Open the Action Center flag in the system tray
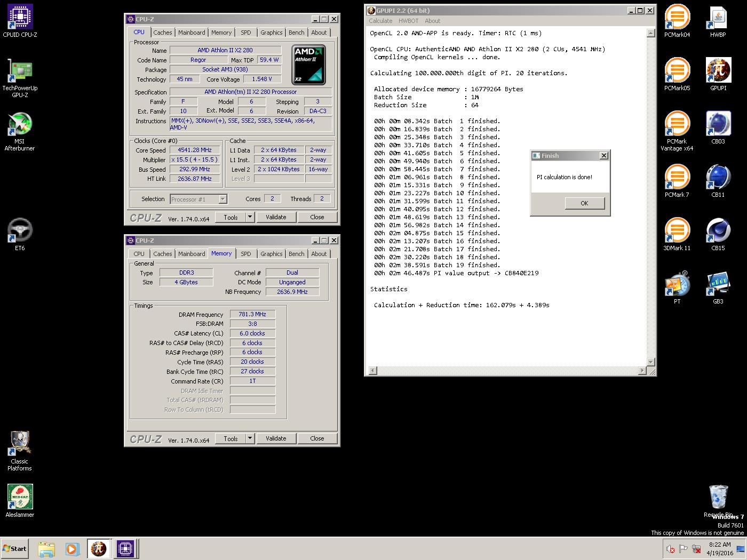 [x=684, y=549]
